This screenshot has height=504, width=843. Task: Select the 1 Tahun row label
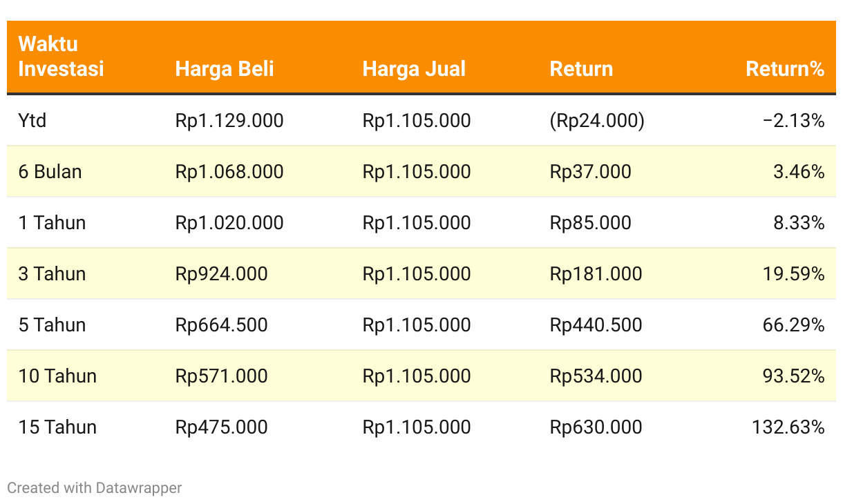(52, 223)
